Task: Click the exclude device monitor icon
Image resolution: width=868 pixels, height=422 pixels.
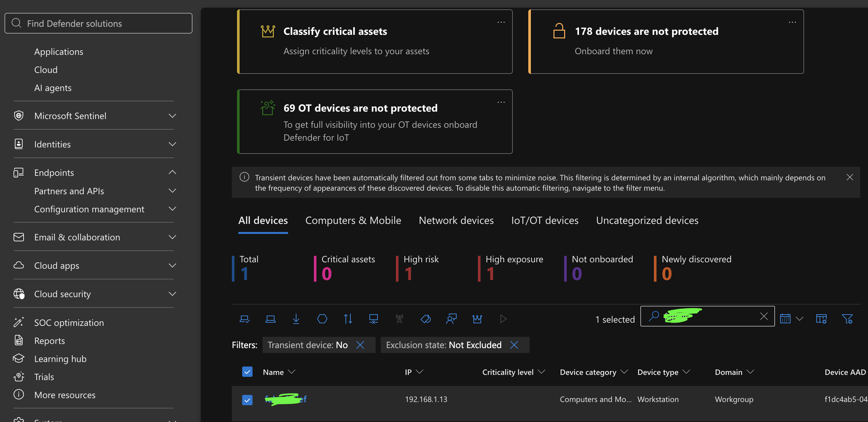Action: pyautogui.click(x=373, y=319)
